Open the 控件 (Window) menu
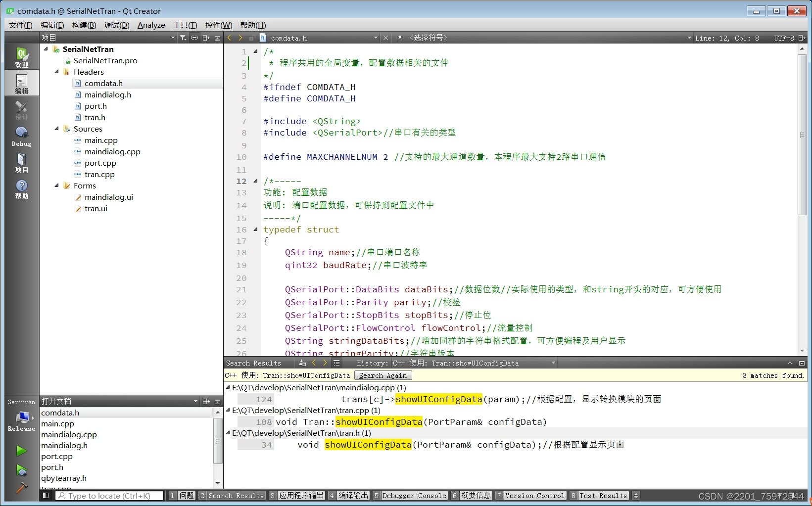 coord(219,25)
